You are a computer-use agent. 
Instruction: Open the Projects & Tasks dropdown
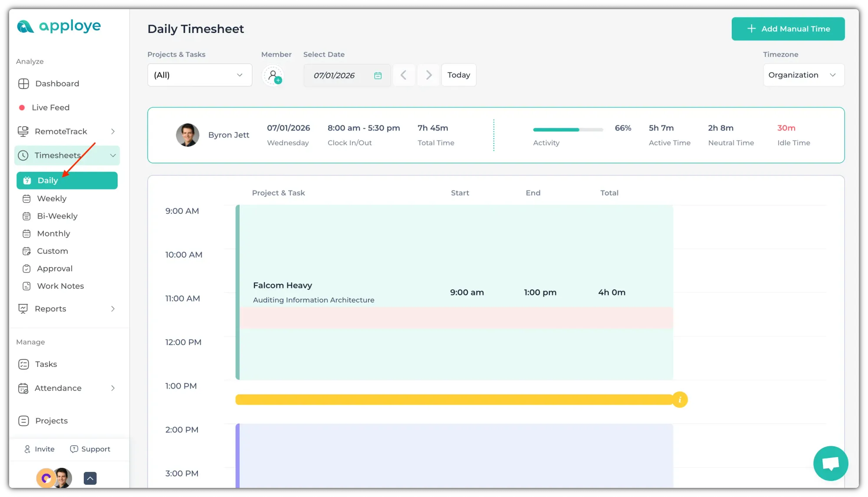[200, 75]
